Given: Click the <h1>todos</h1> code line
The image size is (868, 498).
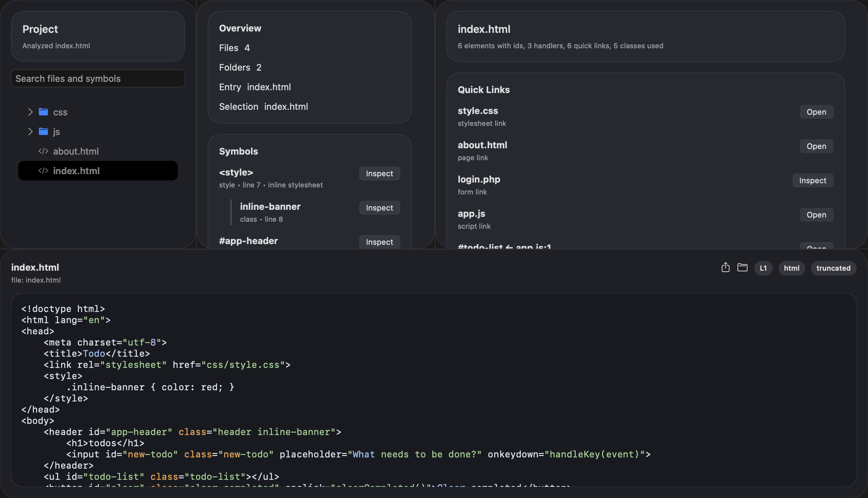Looking at the screenshot, I should point(105,443).
